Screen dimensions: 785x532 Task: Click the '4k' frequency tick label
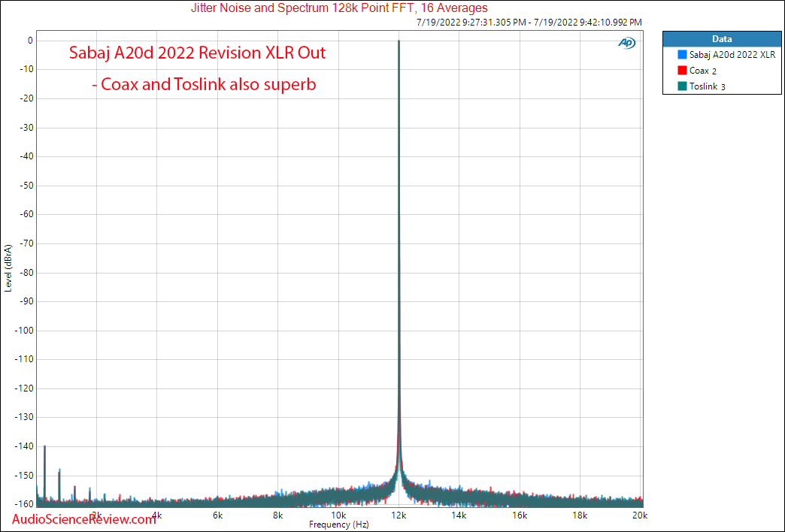click(156, 515)
